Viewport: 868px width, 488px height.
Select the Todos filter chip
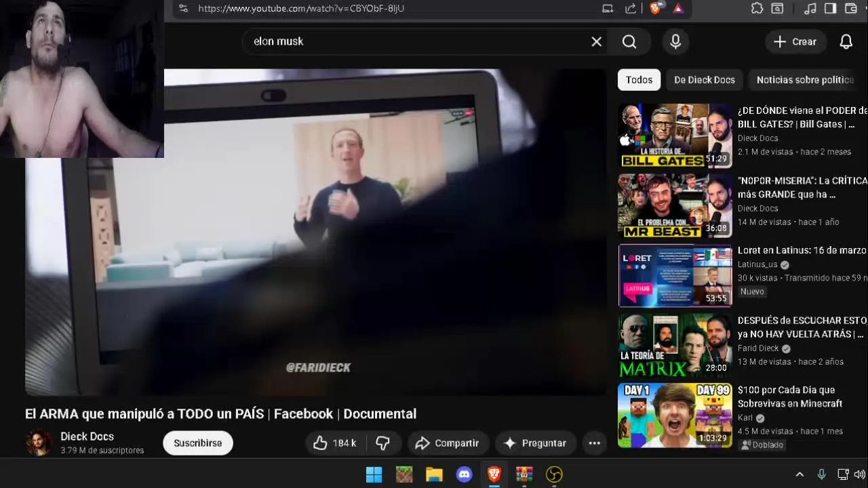point(639,80)
